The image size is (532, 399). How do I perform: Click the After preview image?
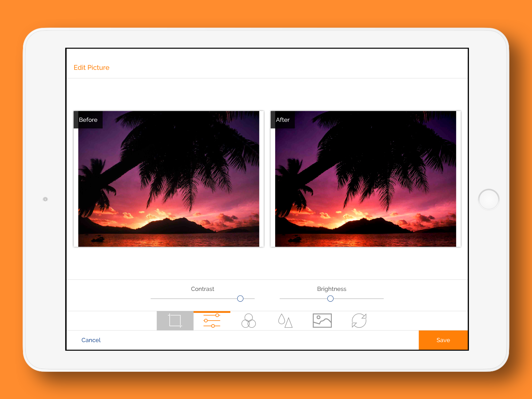click(365, 179)
